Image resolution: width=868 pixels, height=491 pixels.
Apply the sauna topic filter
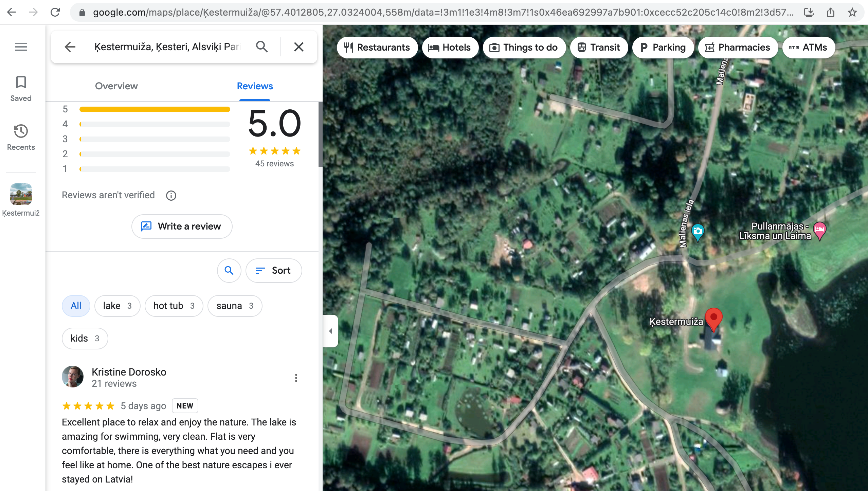pyautogui.click(x=234, y=306)
